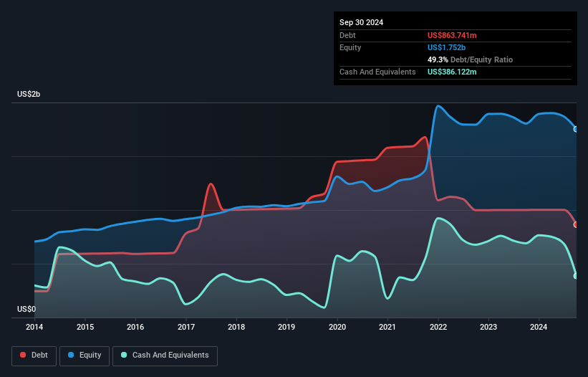The height and width of the screenshot is (377, 588).
Task: Click the US$0 y-axis label
Action: pyautogui.click(x=26, y=309)
